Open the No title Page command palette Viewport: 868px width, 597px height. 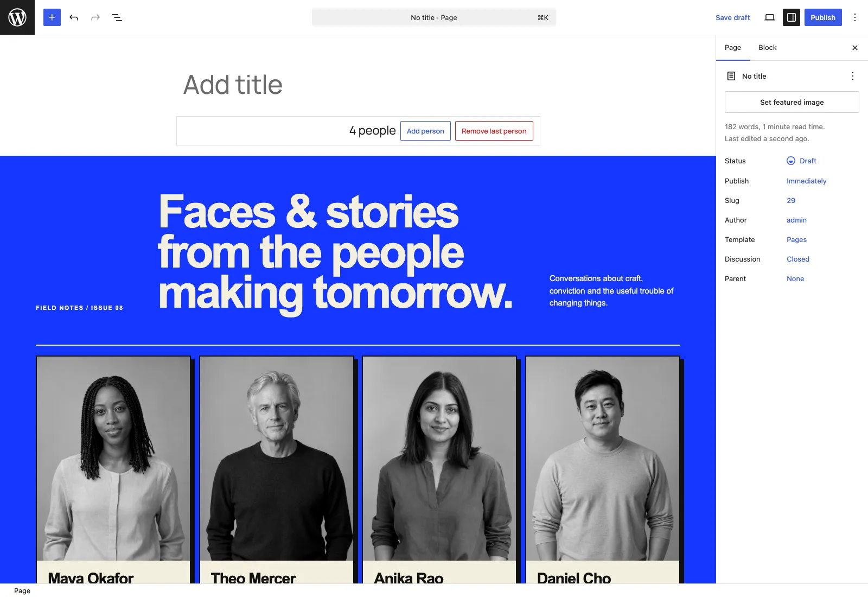click(434, 17)
